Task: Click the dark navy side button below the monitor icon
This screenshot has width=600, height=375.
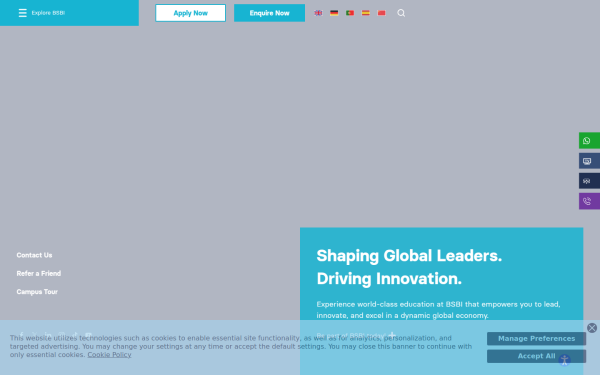Action: tap(589, 181)
